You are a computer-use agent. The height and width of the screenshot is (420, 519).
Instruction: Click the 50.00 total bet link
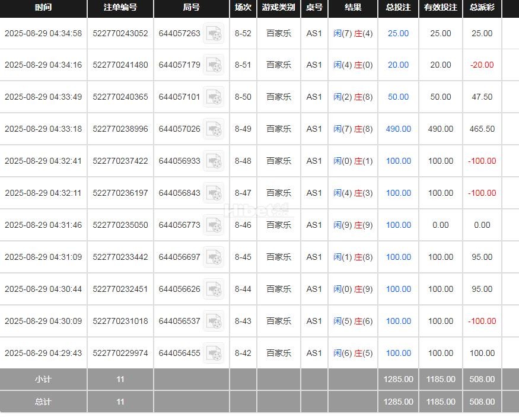coord(398,97)
